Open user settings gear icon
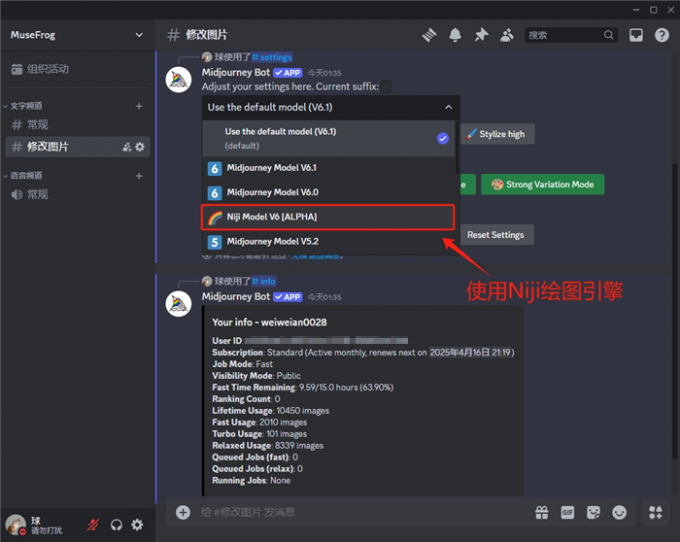 [137, 525]
